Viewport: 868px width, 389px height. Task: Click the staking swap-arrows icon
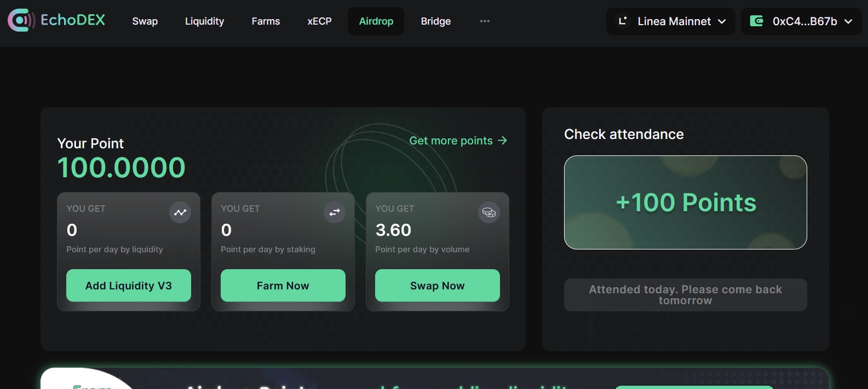point(335,212)
